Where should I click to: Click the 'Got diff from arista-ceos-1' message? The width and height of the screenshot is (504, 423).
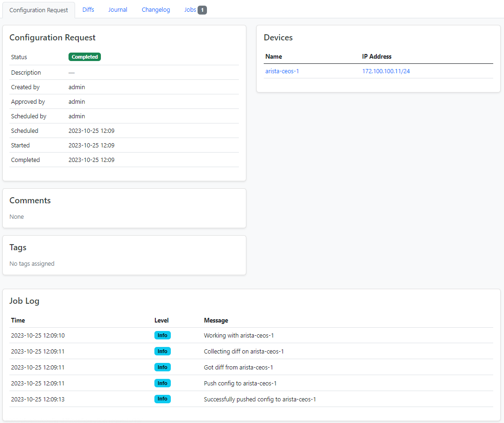click(238, 367)
